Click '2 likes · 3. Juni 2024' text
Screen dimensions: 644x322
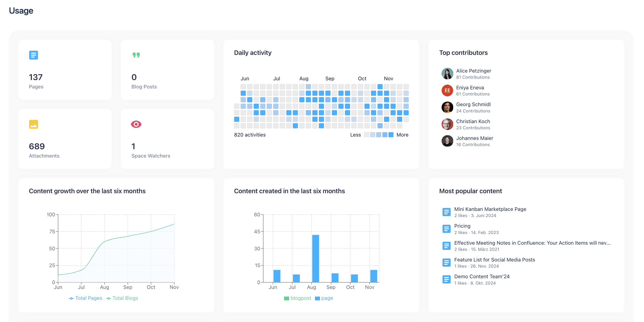[x=475, y=215]
